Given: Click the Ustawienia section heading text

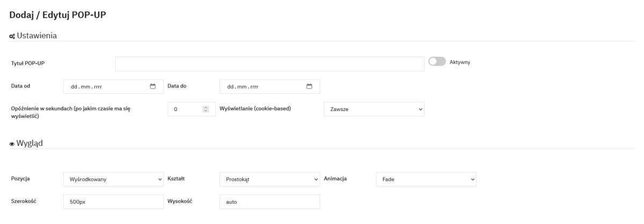Looking at the screenshot, I should coord(37,35).
